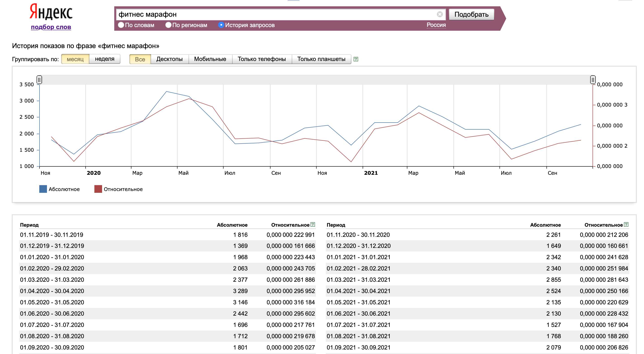Open the Россия region selector
Image resolution: width=644 pixels, height=354 pixels.
(436, 25)
